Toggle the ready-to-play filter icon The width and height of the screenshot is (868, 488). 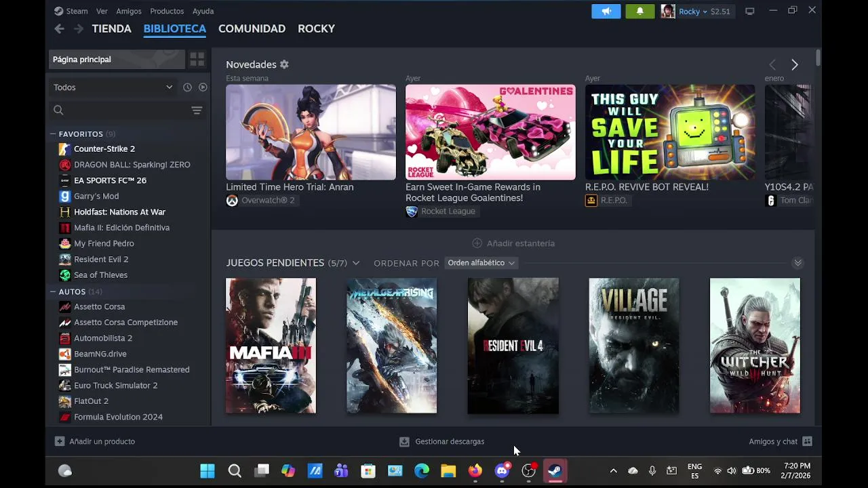point(203,87)
